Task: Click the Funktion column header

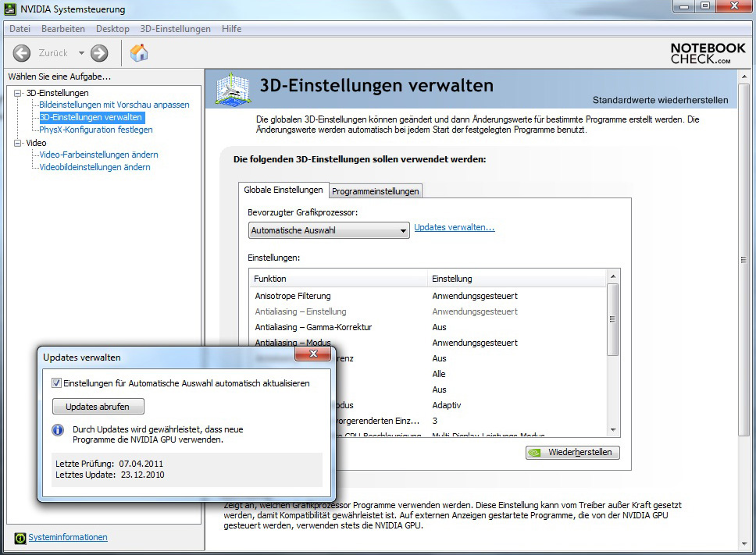Action: (338, 279)
